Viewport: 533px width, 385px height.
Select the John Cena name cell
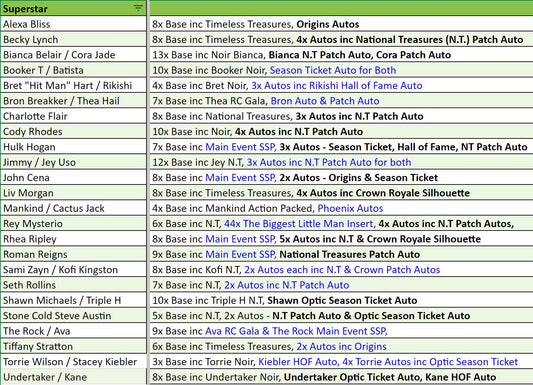[x=73, y=177]
